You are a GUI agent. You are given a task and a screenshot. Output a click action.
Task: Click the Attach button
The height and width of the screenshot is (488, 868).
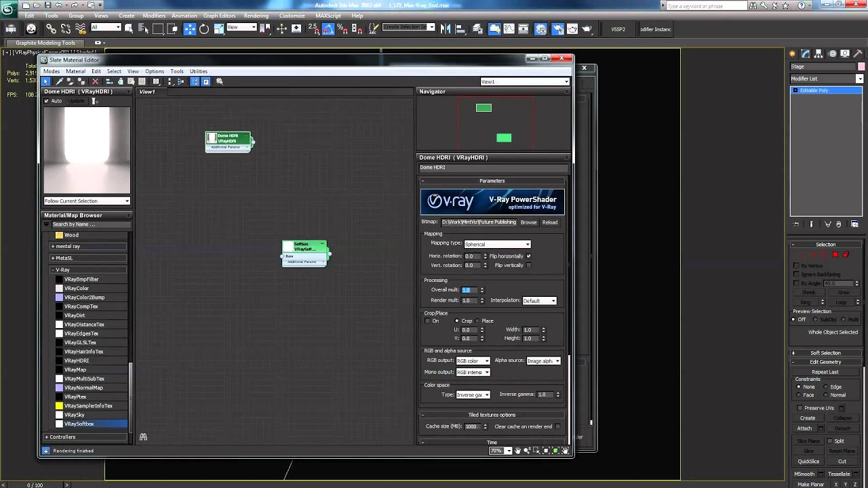click(804, 428)
